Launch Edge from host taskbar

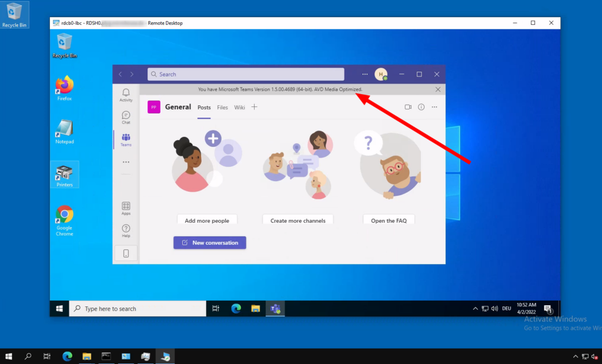(x=67, y=356)
